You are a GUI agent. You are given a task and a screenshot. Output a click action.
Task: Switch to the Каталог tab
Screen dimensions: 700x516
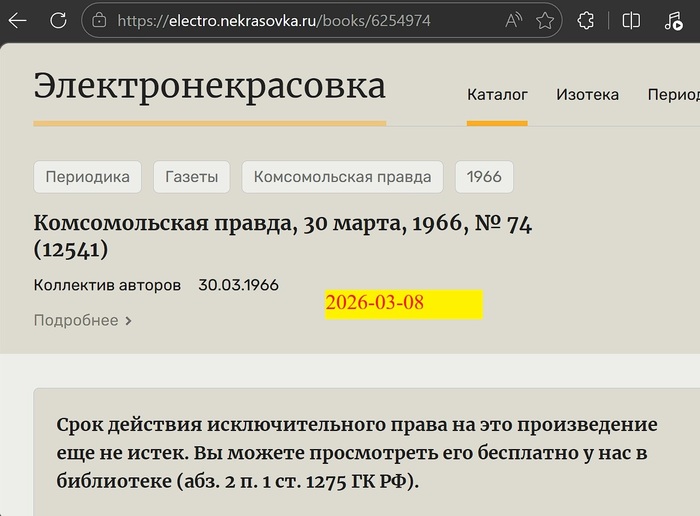pyautogui.click(x=497, y=95)
